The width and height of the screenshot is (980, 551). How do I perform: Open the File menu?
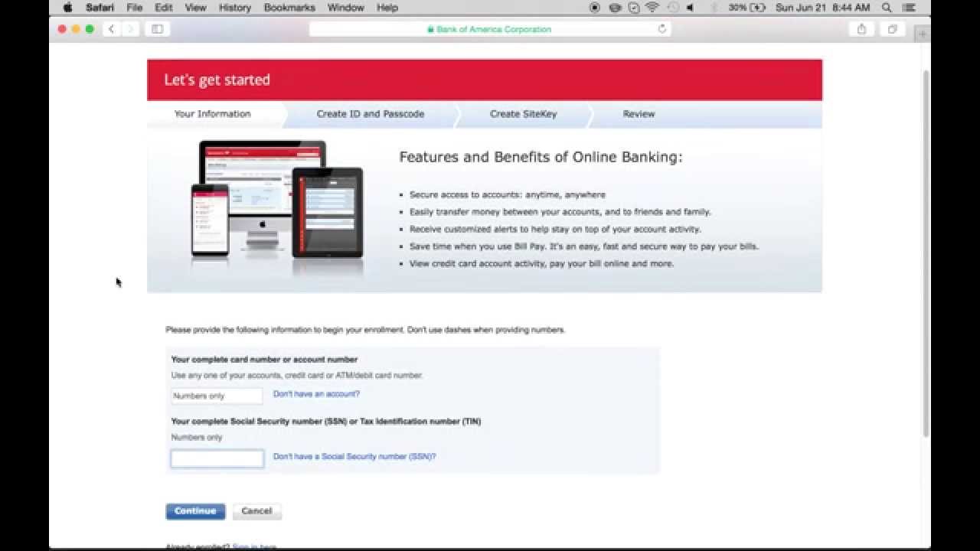[x=135, y=8]
